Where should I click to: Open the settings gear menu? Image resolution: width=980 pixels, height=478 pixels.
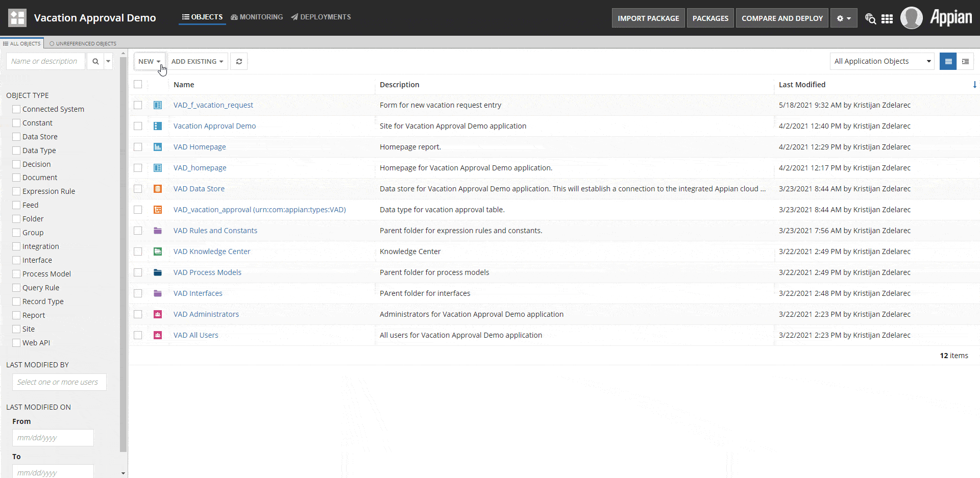[844, 18]
